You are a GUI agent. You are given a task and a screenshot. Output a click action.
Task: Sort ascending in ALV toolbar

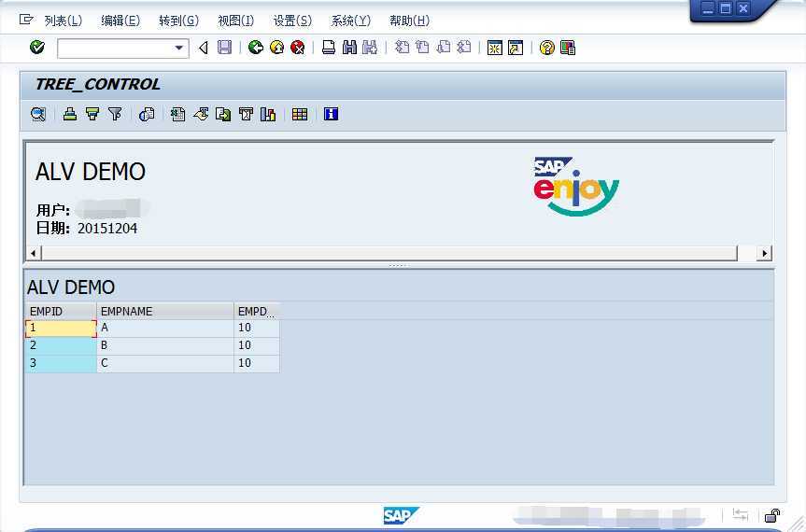pyautogui.click(x=70, y=114)
